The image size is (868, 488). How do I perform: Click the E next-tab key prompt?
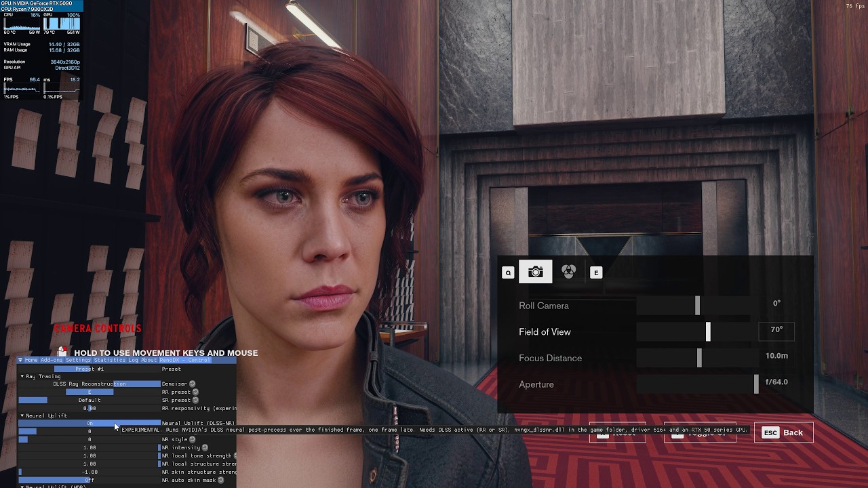pyautogui.click(x=596, y=272)
